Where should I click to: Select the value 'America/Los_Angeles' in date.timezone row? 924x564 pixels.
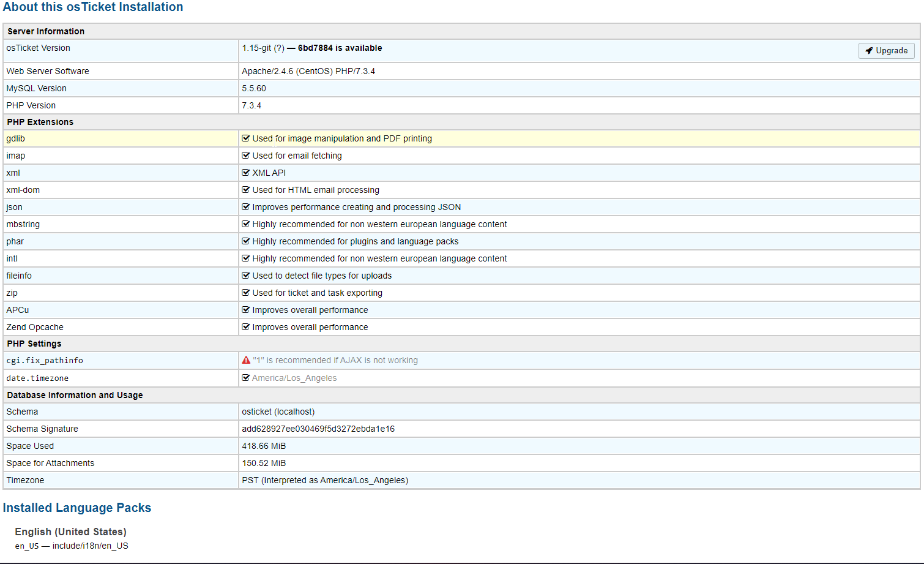point(294,378)
